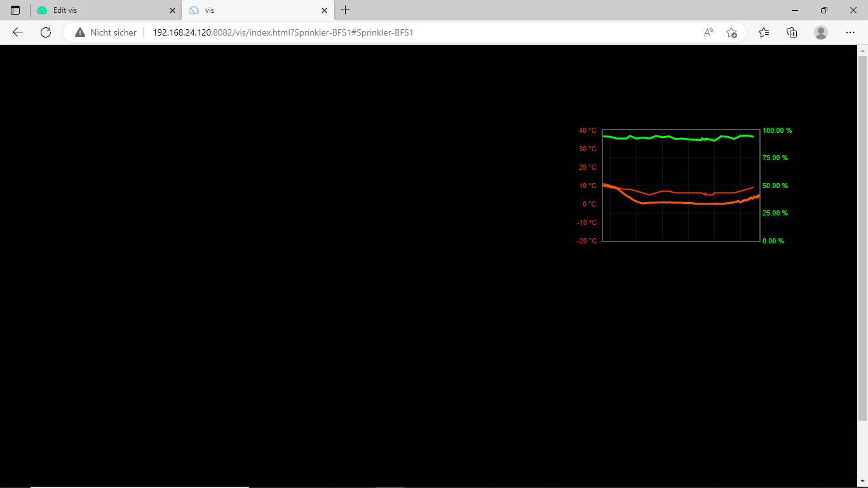868x488 pixels.
Task: Click the Nicht sicher security warning
Action: point(105,32)
